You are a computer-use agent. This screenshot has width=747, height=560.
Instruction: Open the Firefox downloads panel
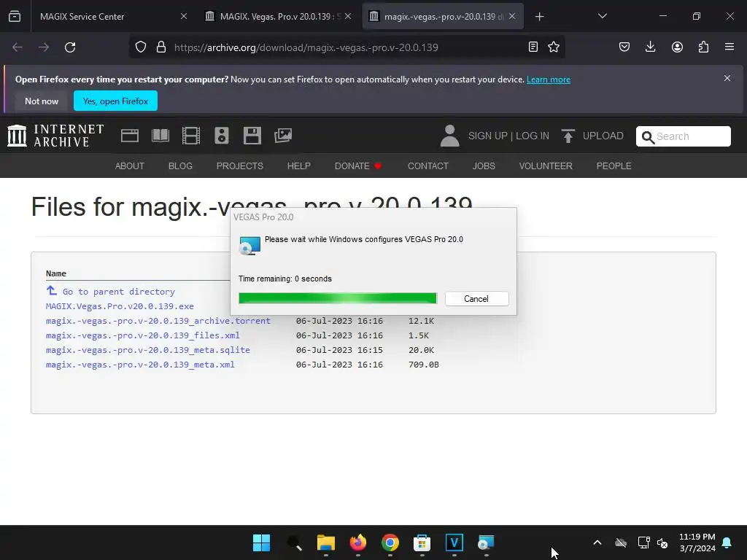point(650,47)
